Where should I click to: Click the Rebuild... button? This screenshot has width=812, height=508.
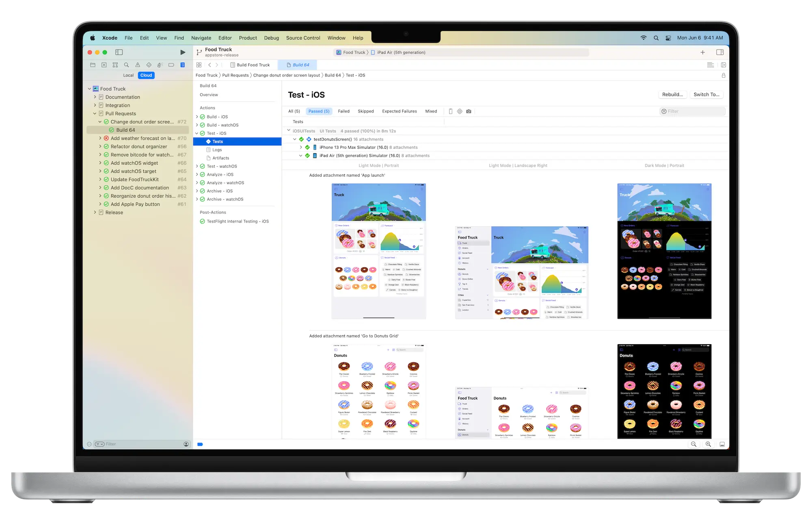click(x=673, y=95)
